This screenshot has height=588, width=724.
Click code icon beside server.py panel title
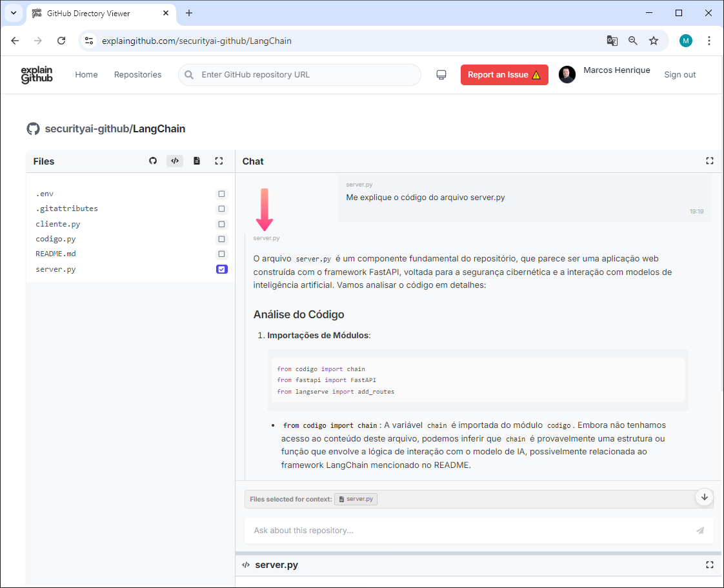click(x=246, y=565)
